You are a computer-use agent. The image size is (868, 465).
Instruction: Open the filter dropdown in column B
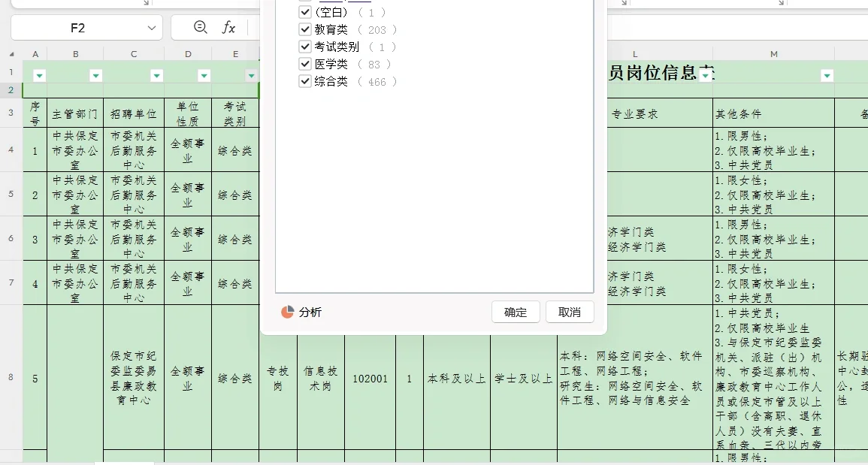point(95,75)
